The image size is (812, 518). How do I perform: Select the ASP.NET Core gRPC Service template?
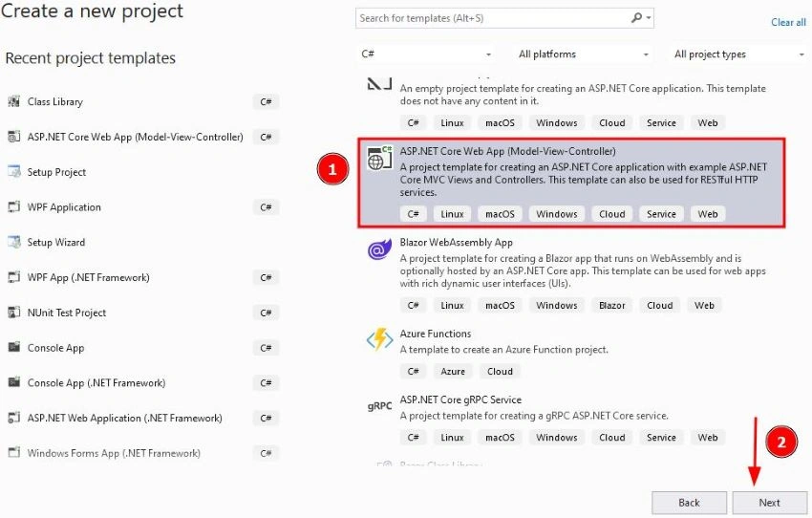click(x=571, y=419)
